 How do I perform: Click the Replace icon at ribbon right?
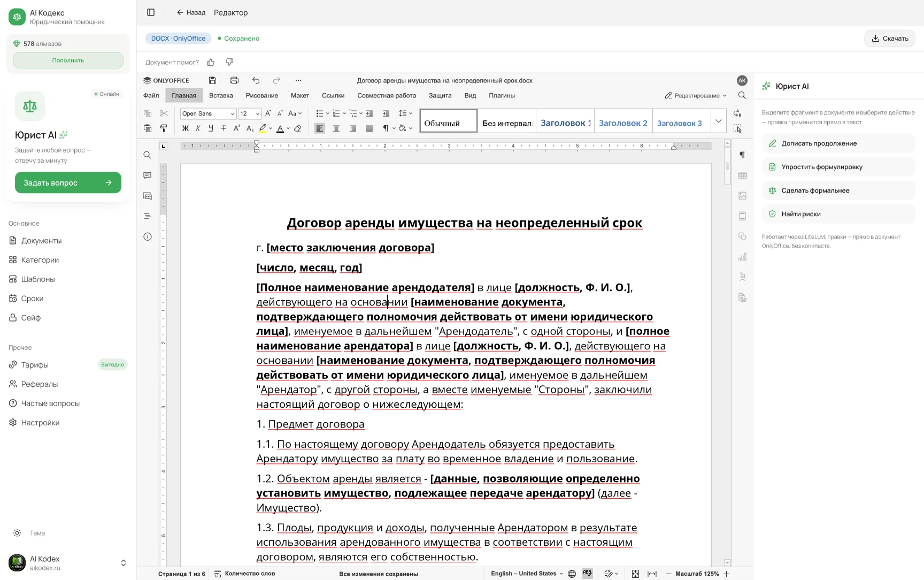point(737,113)
